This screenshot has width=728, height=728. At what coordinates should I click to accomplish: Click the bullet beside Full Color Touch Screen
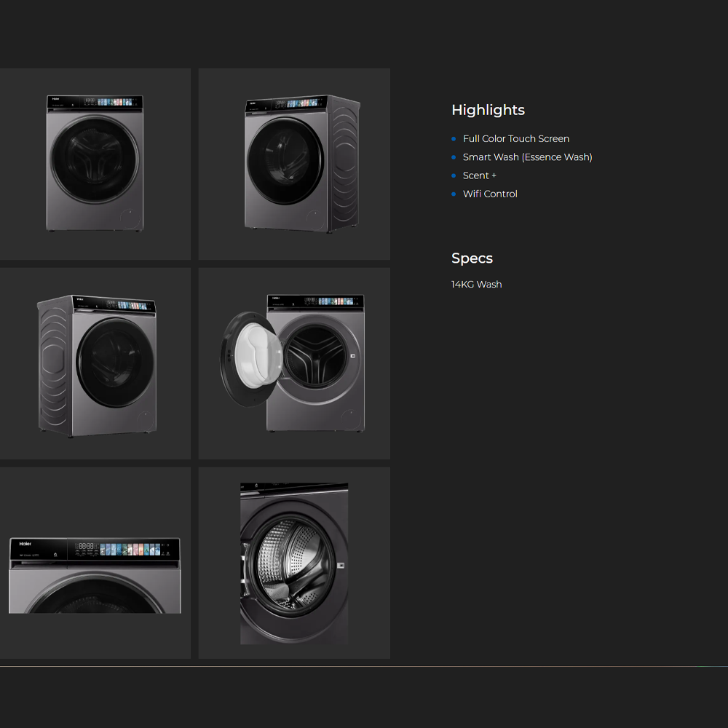click(454, 139)
